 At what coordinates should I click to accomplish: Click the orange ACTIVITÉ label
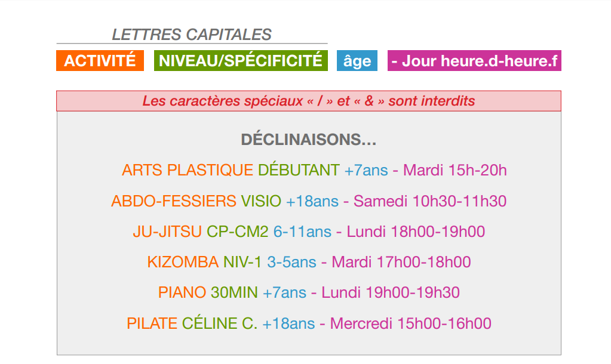100,61
